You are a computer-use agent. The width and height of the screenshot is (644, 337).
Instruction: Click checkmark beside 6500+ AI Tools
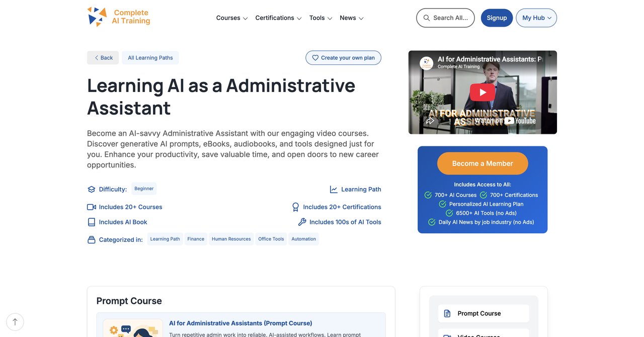tap(449, 213)
